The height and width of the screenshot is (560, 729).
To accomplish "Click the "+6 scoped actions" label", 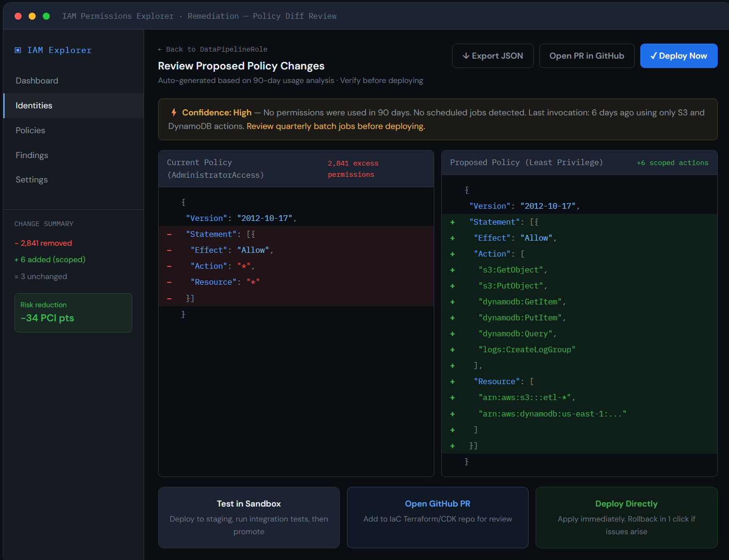I will pyautogui.click(x=672, y=163).
